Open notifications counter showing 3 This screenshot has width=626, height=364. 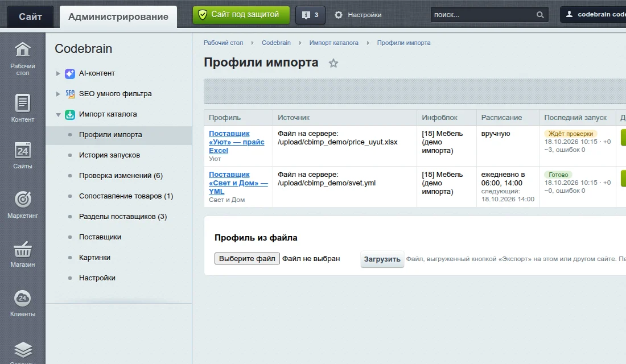point(310,15)
